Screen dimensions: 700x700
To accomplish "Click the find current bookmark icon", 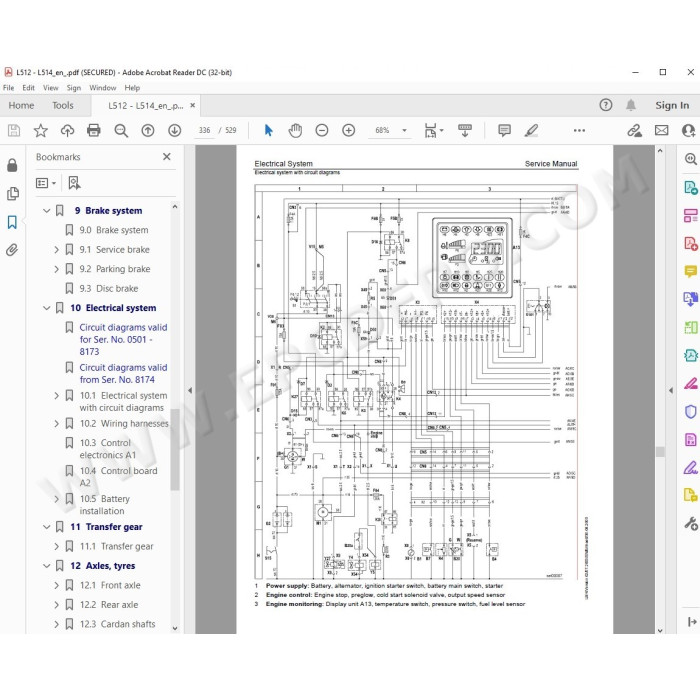I will click(74, 183).
